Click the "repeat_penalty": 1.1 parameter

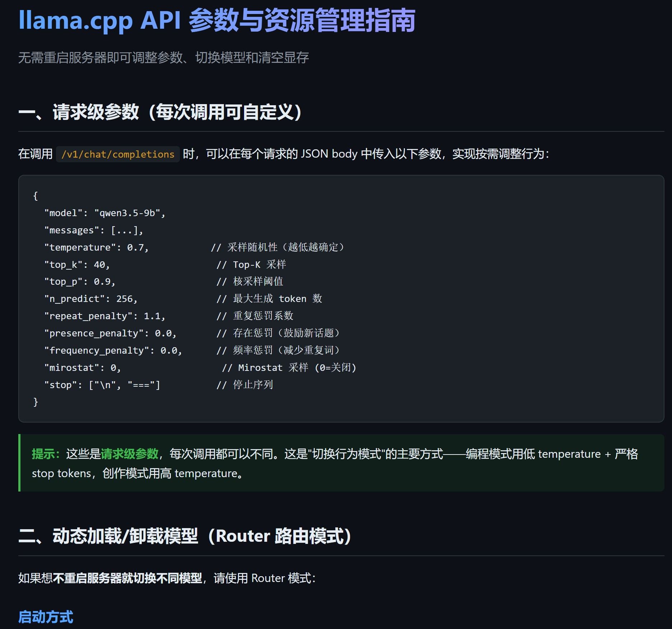pyautogui.click(x=105, y=316)
